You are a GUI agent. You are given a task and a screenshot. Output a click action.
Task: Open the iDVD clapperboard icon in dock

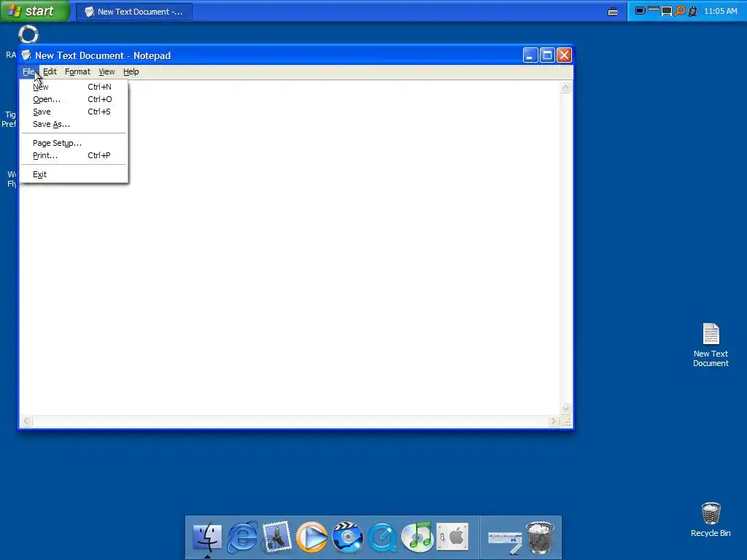(x=347, y=537)
